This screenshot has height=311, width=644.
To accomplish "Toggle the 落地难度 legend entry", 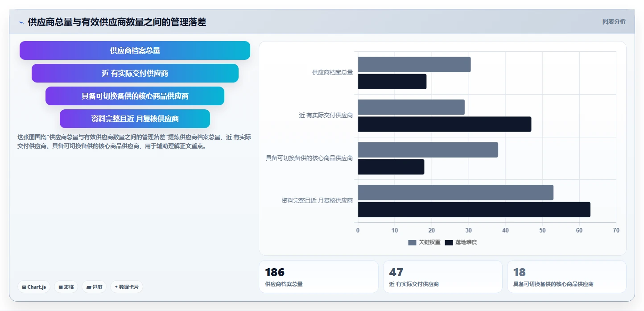I will pos(461,242).
